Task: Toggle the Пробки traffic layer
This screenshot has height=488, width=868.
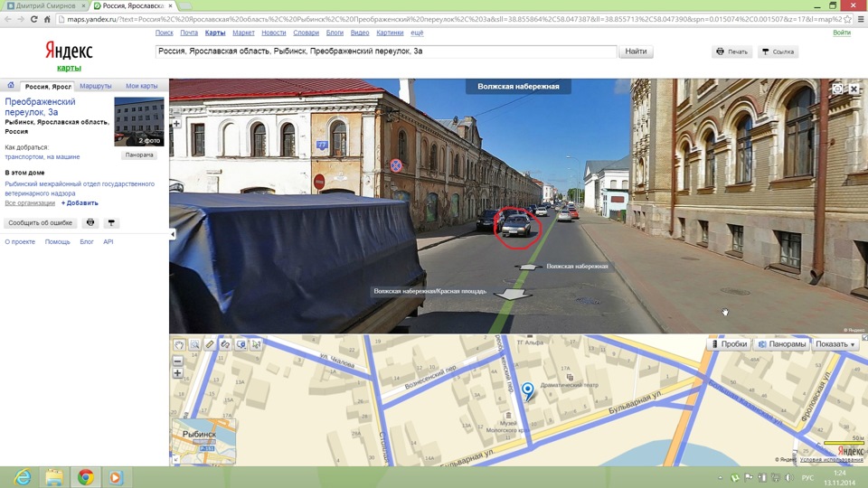Action: (x=729, y=344)
